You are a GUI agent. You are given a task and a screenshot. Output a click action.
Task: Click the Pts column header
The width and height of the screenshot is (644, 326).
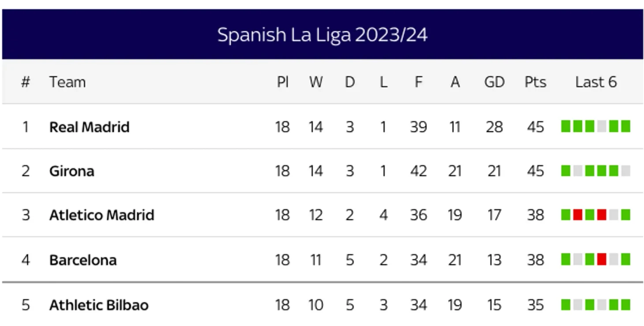click(535, 82)
